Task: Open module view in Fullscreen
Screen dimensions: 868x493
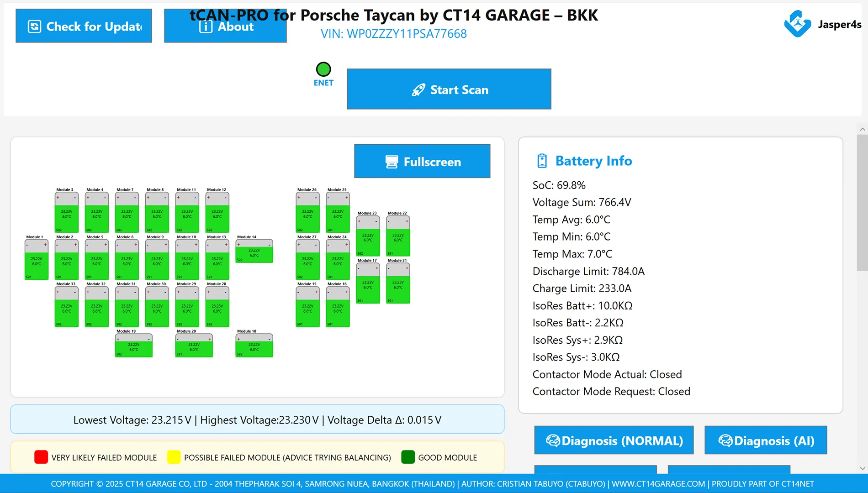Action: point(422,161)
